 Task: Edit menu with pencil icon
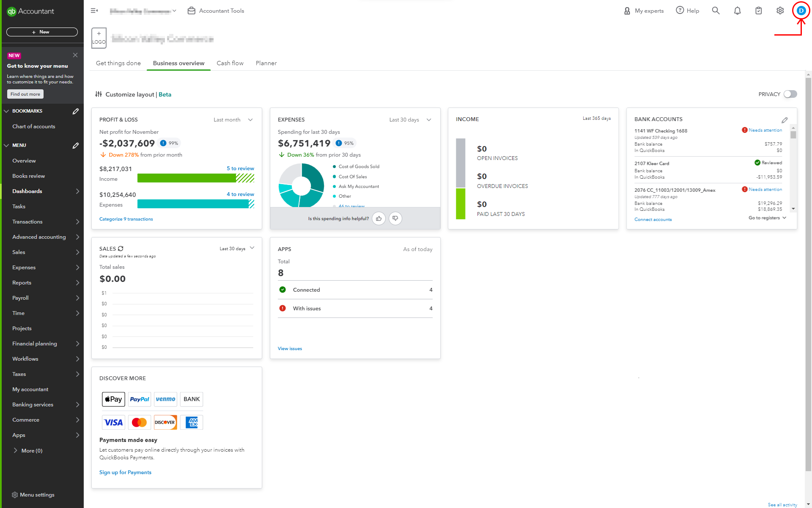tap(76, 145)
